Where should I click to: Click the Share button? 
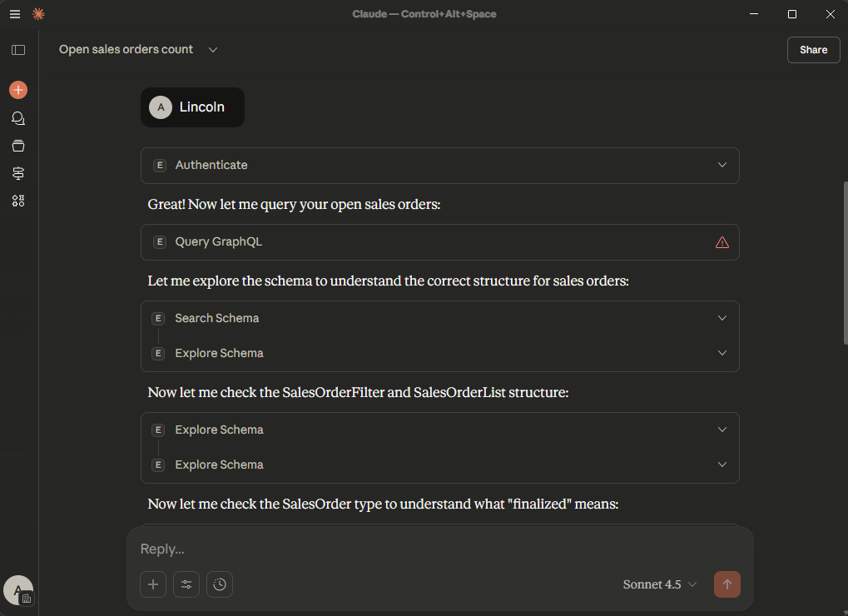813,50
